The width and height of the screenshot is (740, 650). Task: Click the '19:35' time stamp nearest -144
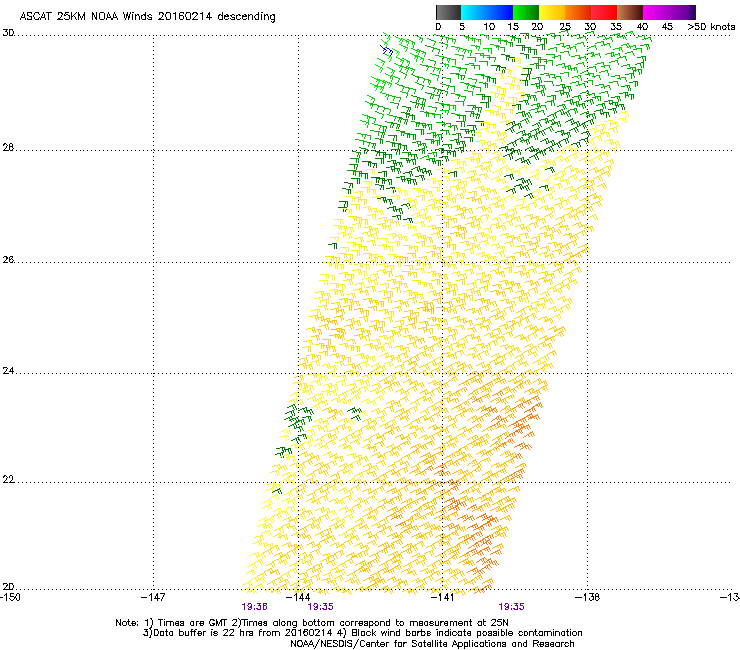tap(320, 607)
